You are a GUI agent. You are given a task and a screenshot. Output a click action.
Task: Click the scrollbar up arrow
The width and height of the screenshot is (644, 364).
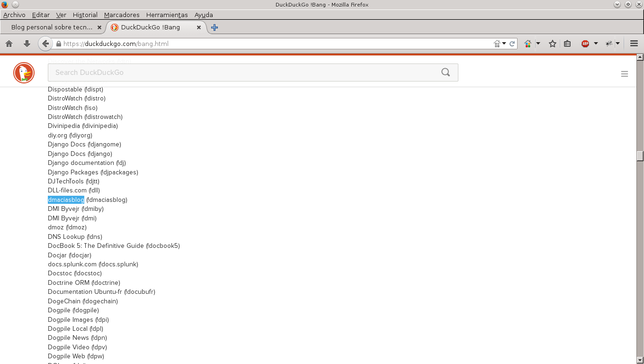coord(640,58)
